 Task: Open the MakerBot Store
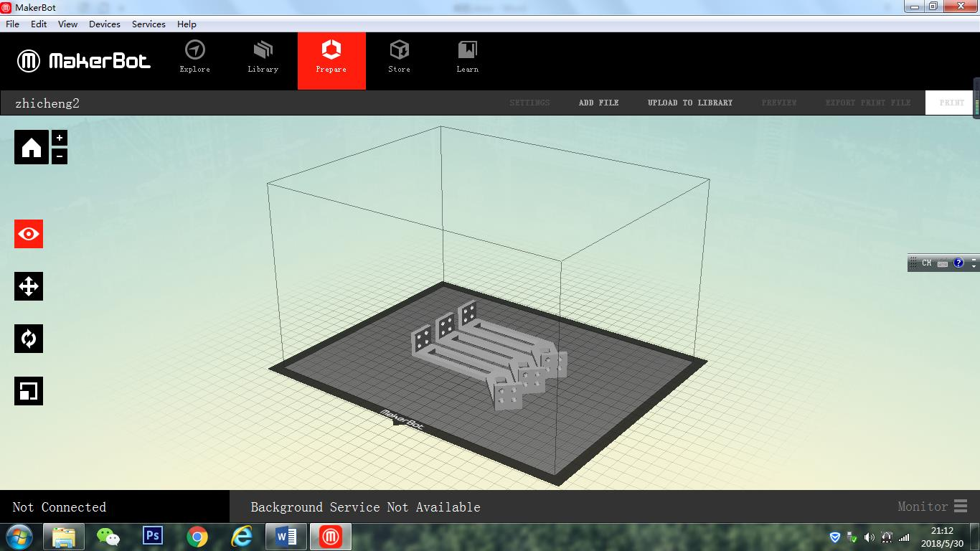point(399,57)
